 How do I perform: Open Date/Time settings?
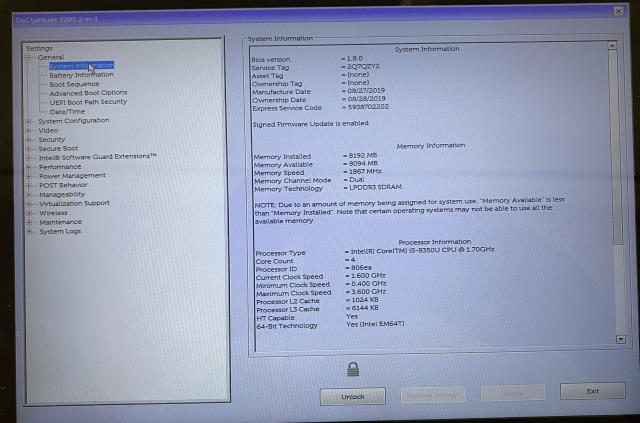tap(67, 111)
